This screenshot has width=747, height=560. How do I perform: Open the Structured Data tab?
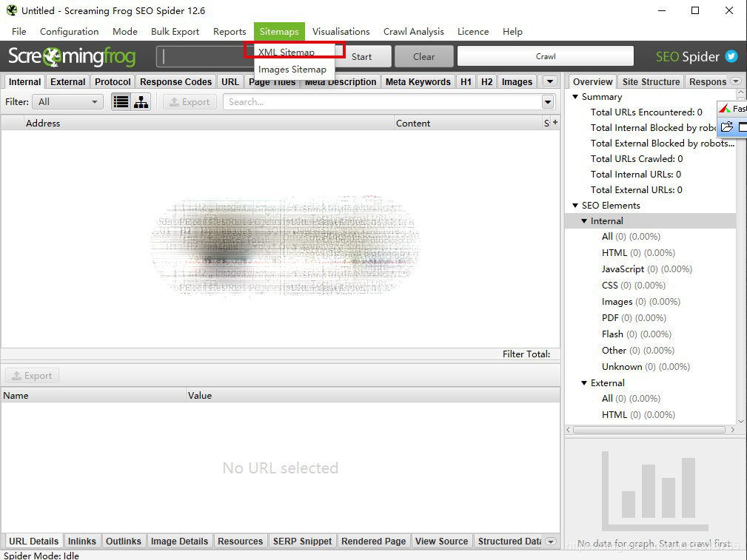coord(509,542)
